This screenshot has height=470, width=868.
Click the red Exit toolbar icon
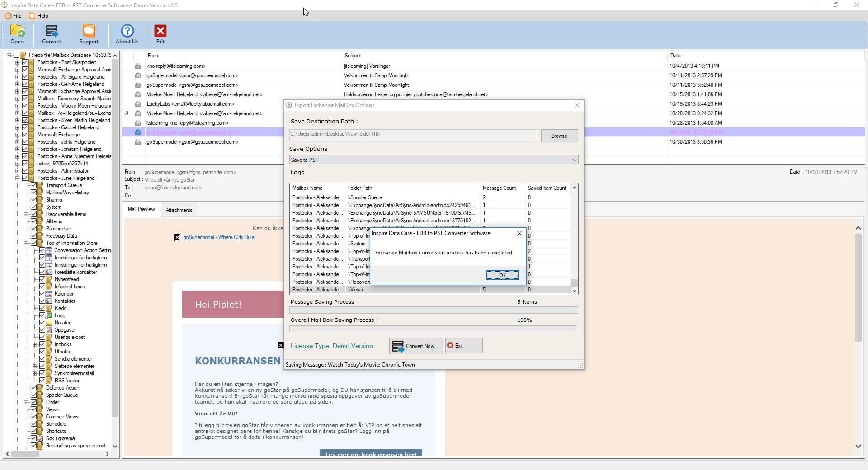pos(160,31)
